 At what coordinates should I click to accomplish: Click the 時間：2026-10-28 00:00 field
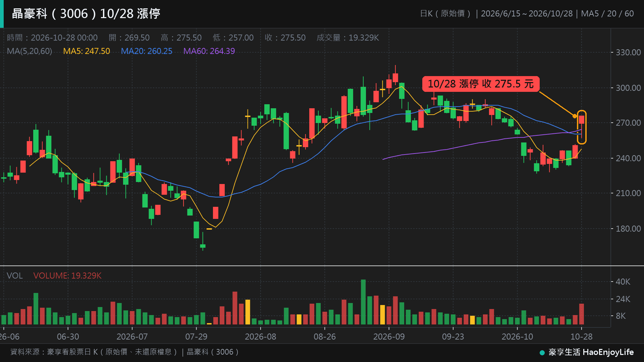(52, 38)
